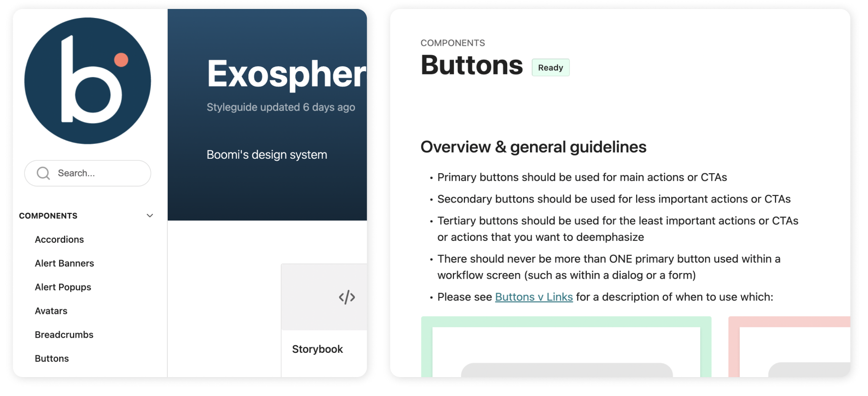Screen dimensions: 868x396
Task: Click the COMPONENTS breadcrumb label above Buttons
Action: 452,43
